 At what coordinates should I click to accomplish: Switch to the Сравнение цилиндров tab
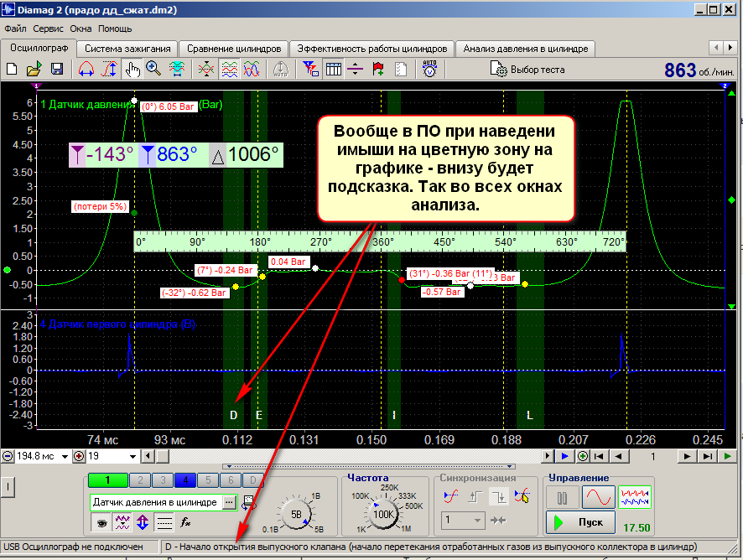234,49
